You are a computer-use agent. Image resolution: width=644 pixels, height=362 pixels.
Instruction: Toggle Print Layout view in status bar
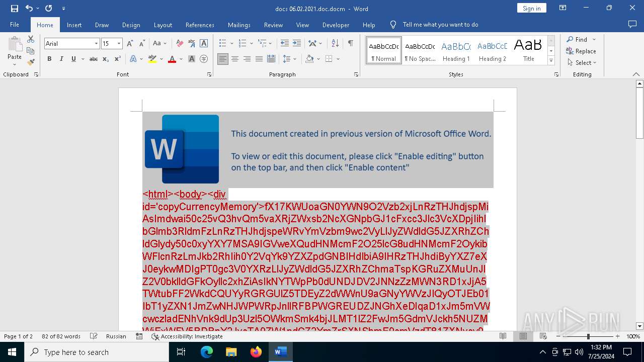(523, 336)
